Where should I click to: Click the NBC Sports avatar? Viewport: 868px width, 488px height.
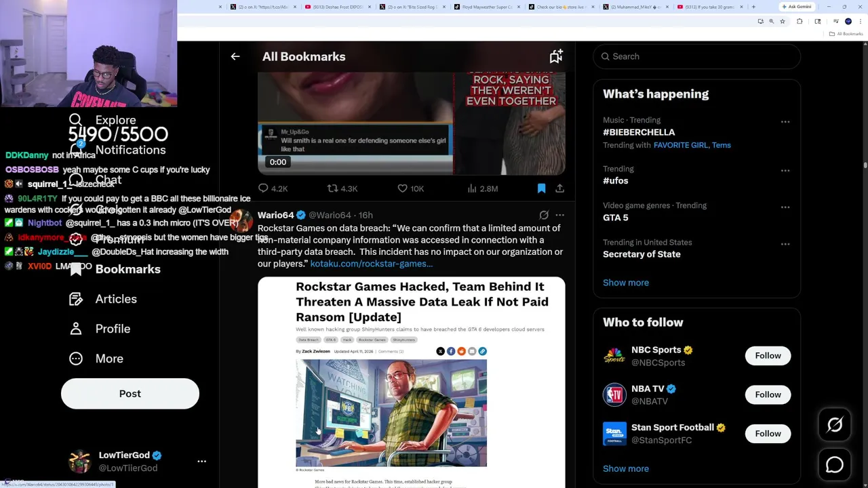pos(614,356)
